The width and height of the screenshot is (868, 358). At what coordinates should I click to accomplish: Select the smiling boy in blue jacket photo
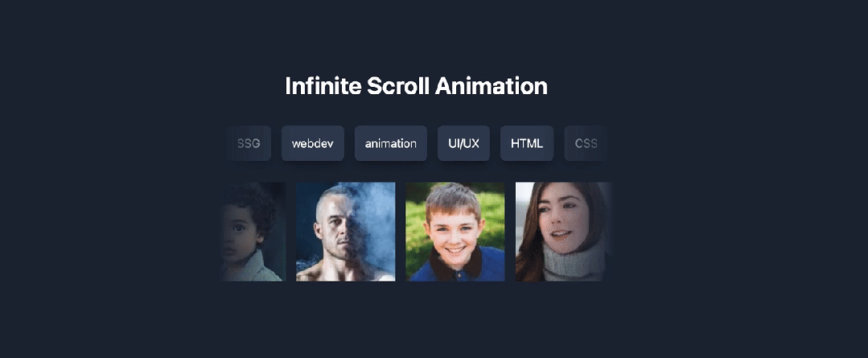pyautogui.click(x=455, y=232)
